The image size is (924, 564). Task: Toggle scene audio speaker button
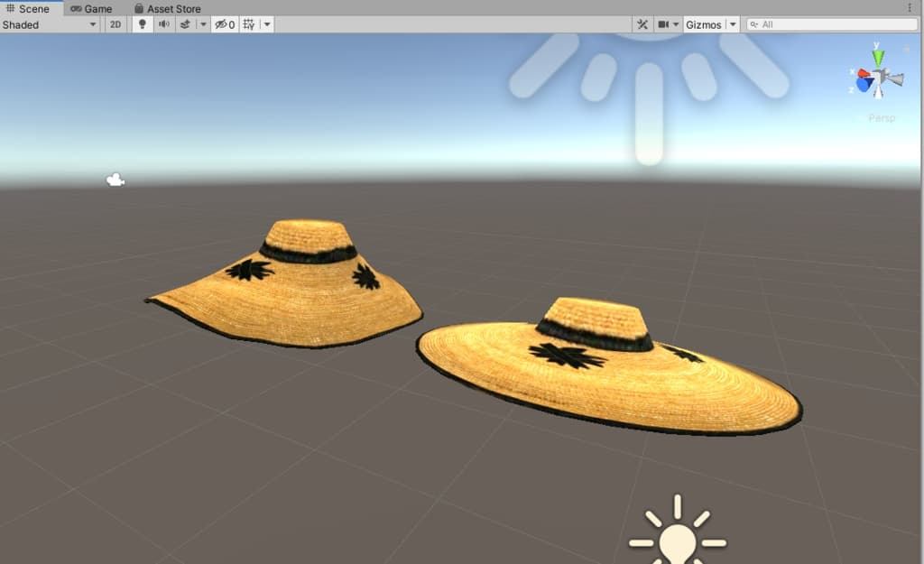click(164, 24)
